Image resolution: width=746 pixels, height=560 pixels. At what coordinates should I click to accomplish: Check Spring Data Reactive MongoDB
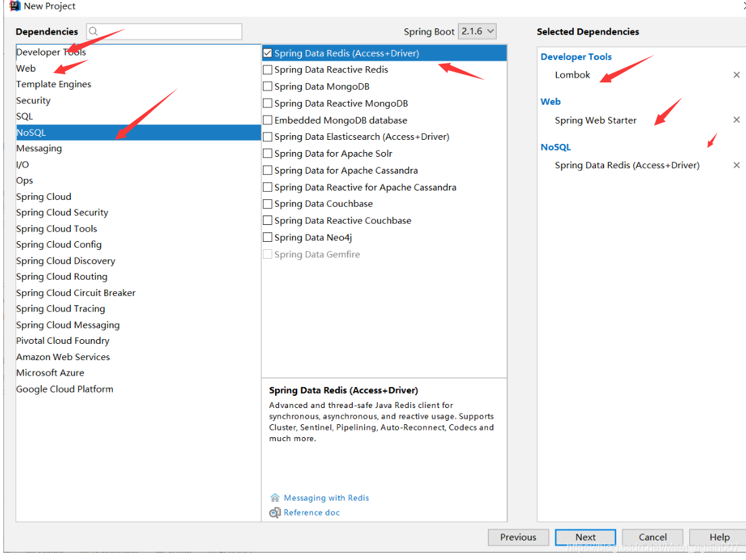pyautogui.click(x=268, y=103)
